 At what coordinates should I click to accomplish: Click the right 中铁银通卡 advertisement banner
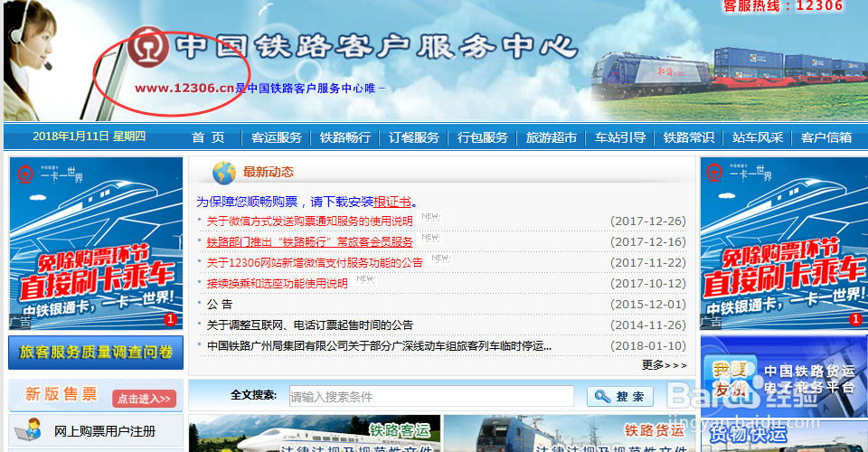[x=784, y=243]
